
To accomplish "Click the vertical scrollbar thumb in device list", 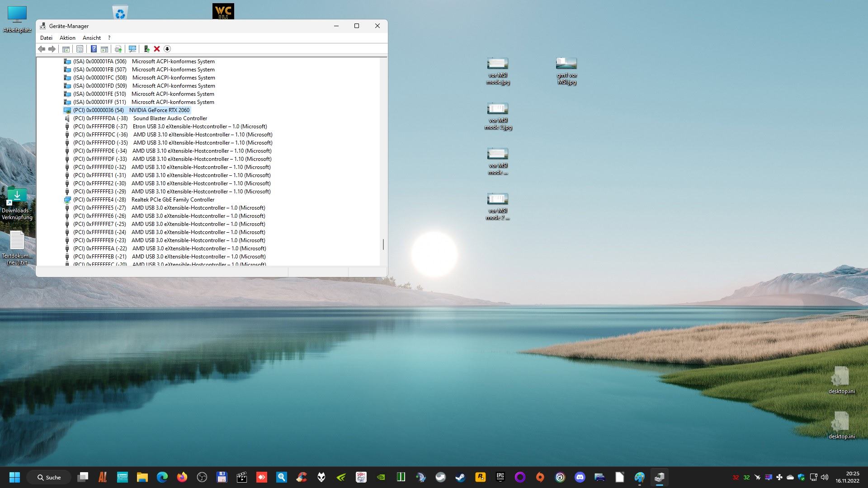I will [383, 244].
